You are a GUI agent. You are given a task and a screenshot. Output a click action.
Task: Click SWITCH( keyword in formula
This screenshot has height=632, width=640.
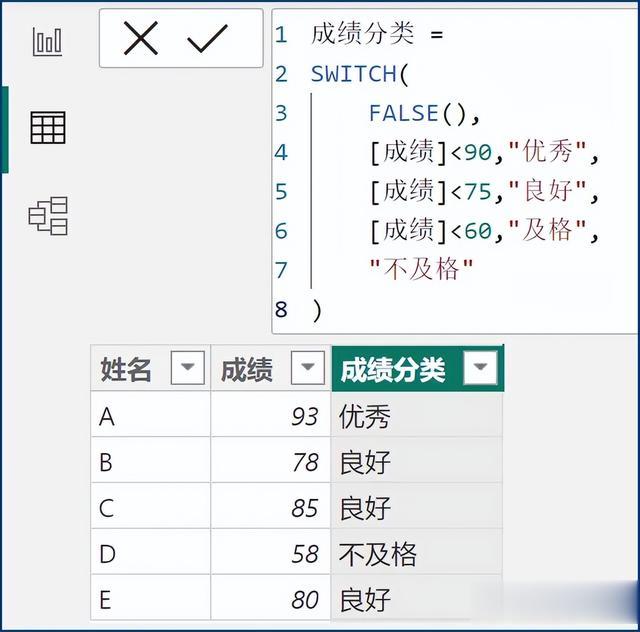[x=360, y=74]
